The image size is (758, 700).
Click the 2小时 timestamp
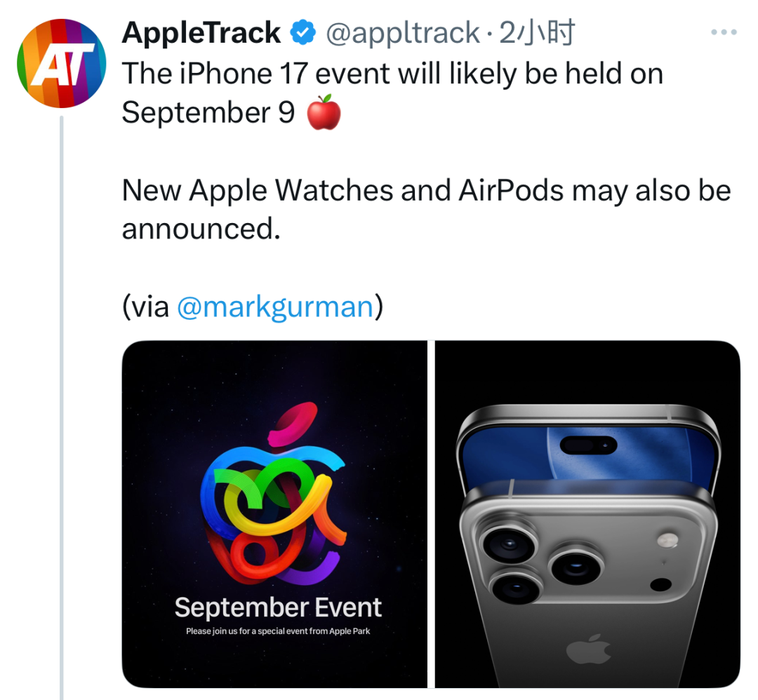click(537, 33)
